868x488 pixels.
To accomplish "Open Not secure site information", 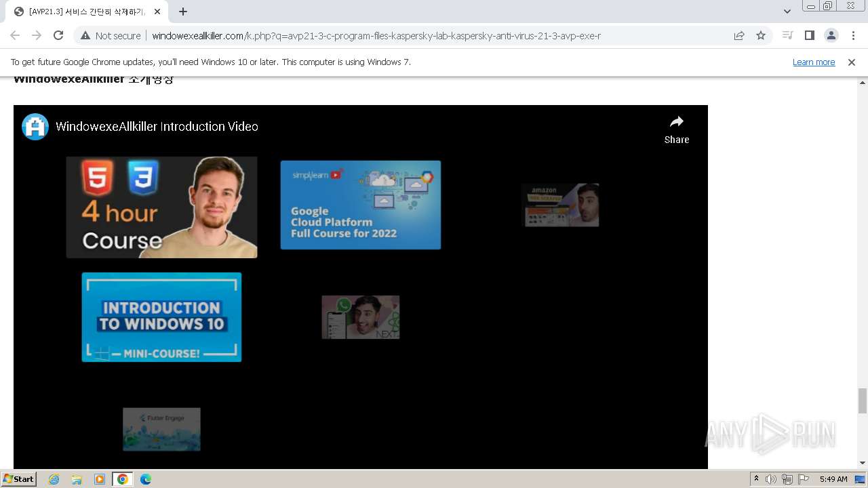I will pos(111,36).
